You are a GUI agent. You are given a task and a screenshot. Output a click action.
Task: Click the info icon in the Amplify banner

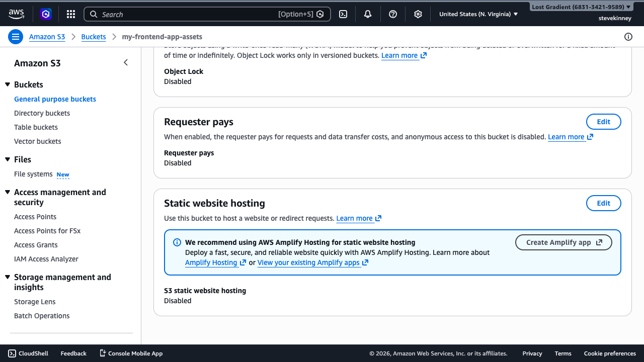[177, 242]
